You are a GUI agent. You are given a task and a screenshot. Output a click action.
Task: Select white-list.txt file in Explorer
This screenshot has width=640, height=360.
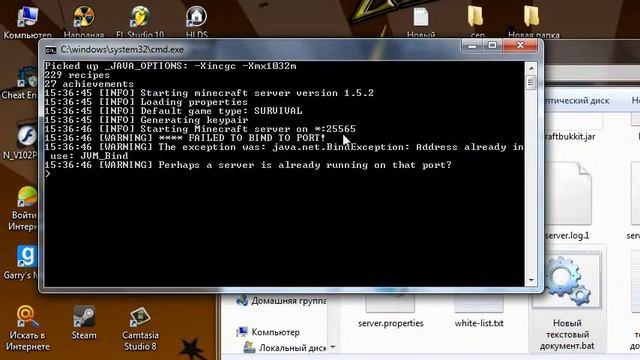pos(479,323)
